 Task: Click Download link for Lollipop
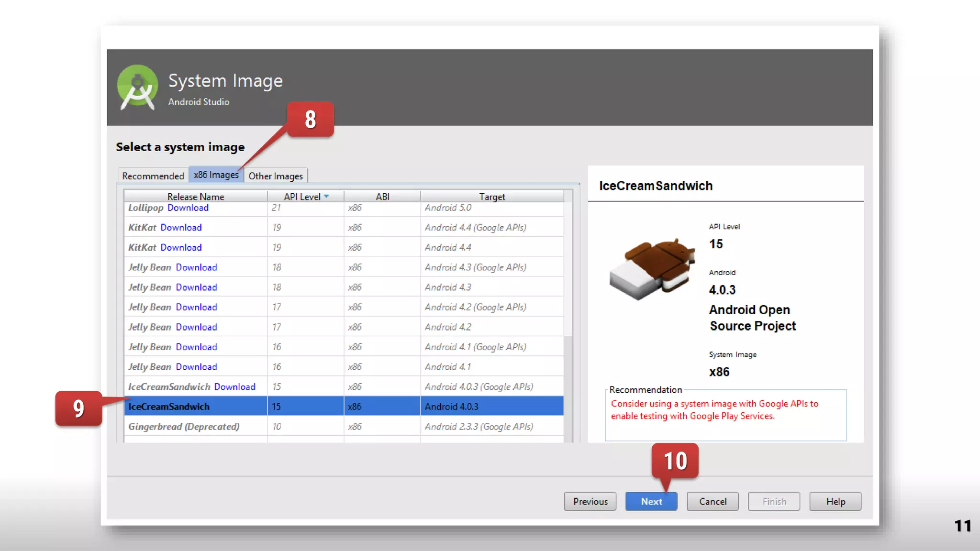[x=188, y=208]
